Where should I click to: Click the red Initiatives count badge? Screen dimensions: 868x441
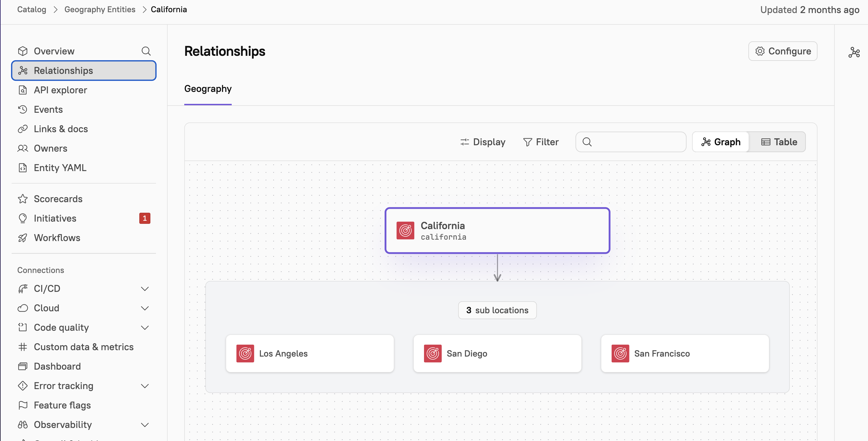pyautogui.click(x=145, y=218)
